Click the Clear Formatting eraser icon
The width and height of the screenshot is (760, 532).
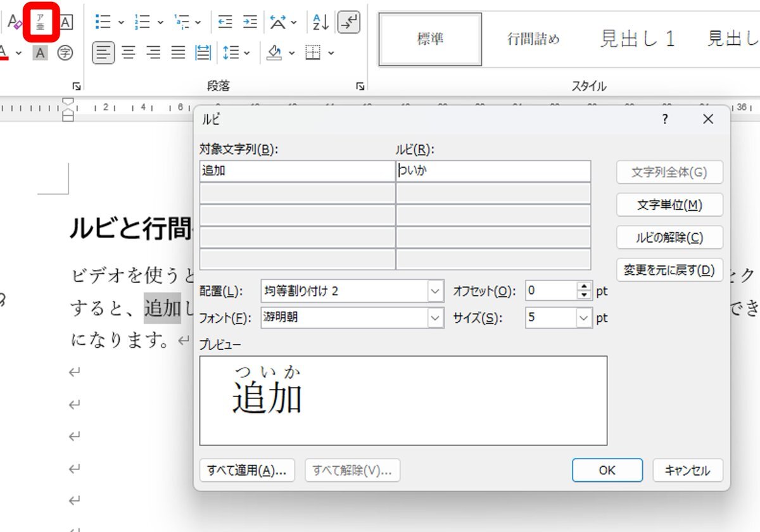click(15, 23)
